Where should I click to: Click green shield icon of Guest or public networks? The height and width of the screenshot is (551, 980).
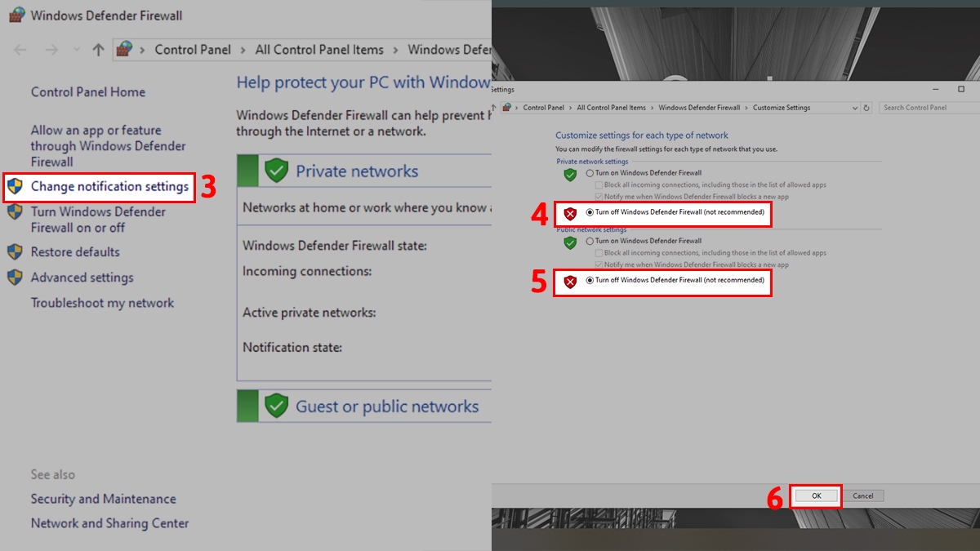coord(277,406)
